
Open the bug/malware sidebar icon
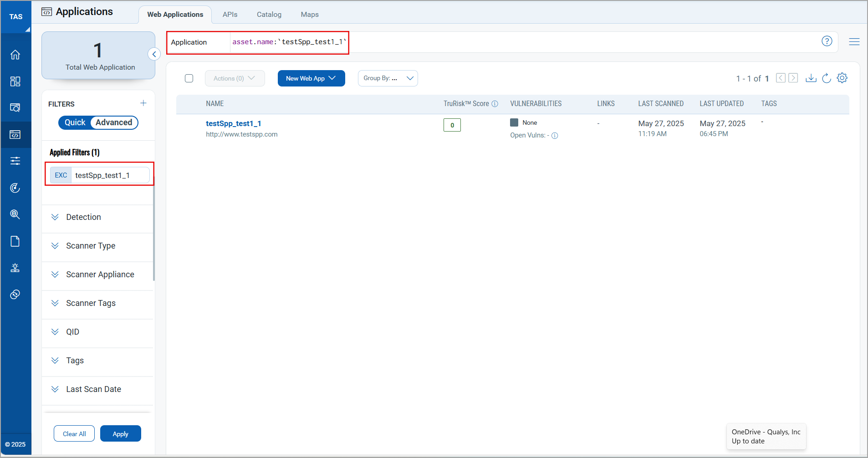pos(15,268)
